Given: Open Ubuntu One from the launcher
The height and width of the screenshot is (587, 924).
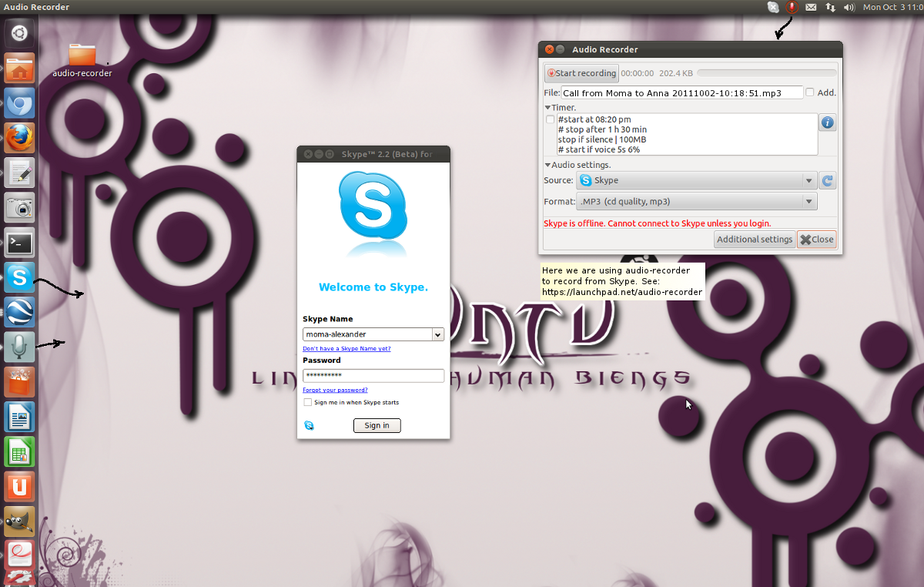Looking at the screenshot, I should (19, 486).
